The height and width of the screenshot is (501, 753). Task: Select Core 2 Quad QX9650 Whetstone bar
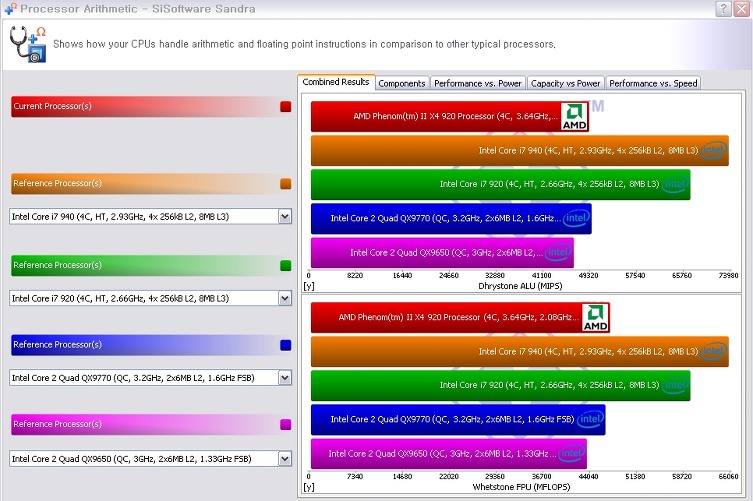[x=449, y=453]
